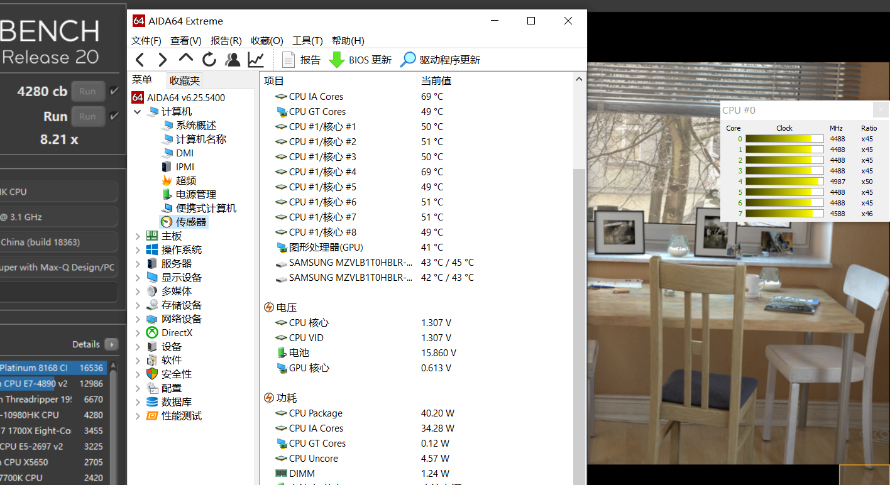Expand the 操作系统 tree node
890x485 pixels.
137,250
